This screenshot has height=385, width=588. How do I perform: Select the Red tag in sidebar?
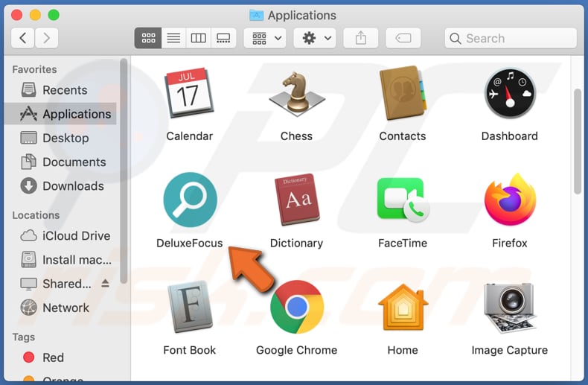point(53,357)
